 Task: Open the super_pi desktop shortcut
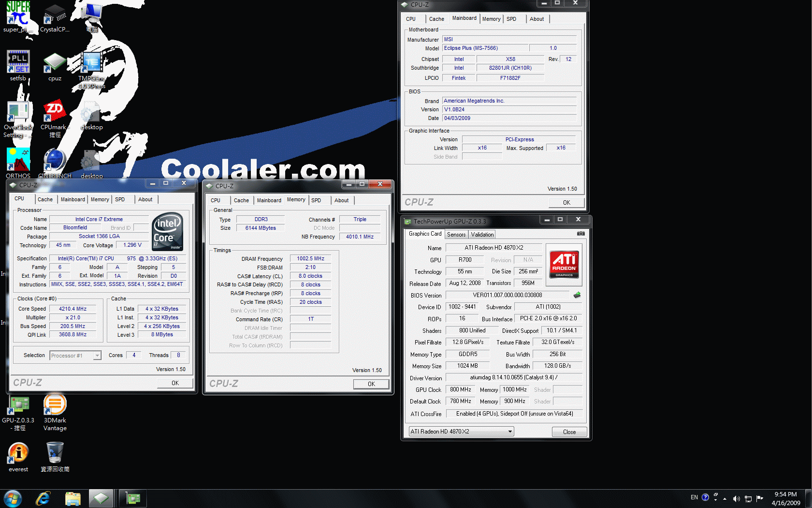point(18,17)
